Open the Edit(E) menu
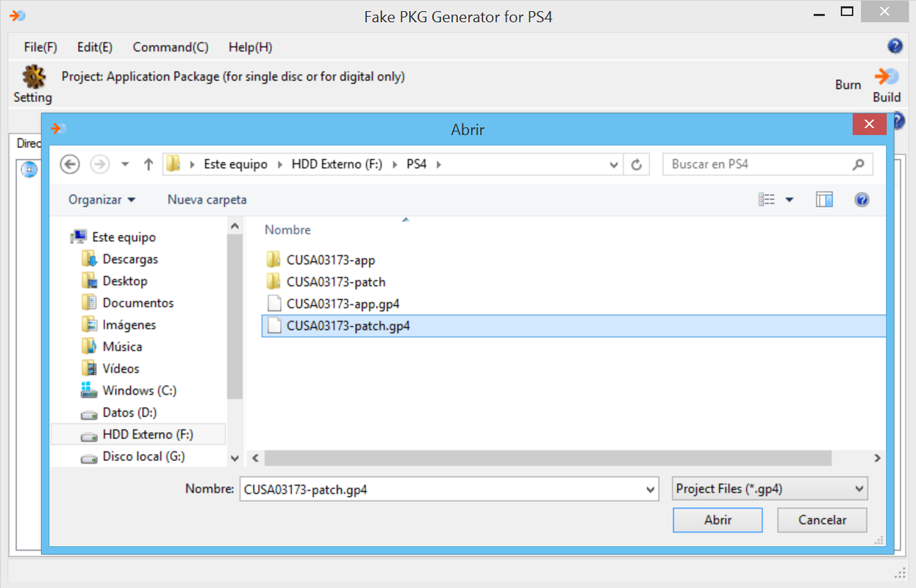Viewport: 916px width, 588px height. tap(95, 47)
